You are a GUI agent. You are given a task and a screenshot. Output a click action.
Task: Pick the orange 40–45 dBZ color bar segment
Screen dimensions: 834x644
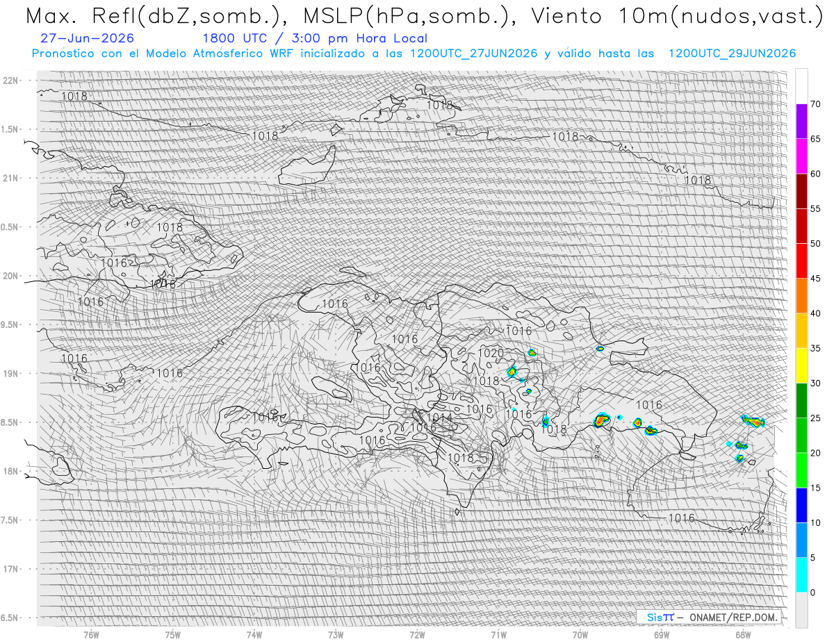801,296
